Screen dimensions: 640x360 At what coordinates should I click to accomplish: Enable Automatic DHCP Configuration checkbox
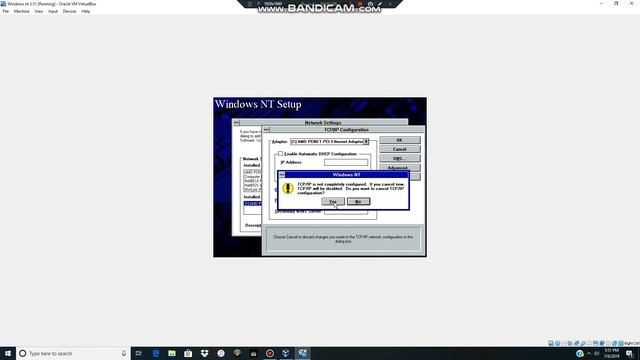pyautogui.click(x=280, y=154)
